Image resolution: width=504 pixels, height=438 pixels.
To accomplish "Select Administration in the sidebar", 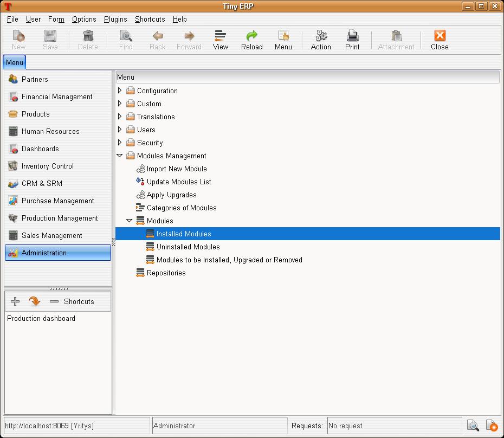I will (58, 253).
